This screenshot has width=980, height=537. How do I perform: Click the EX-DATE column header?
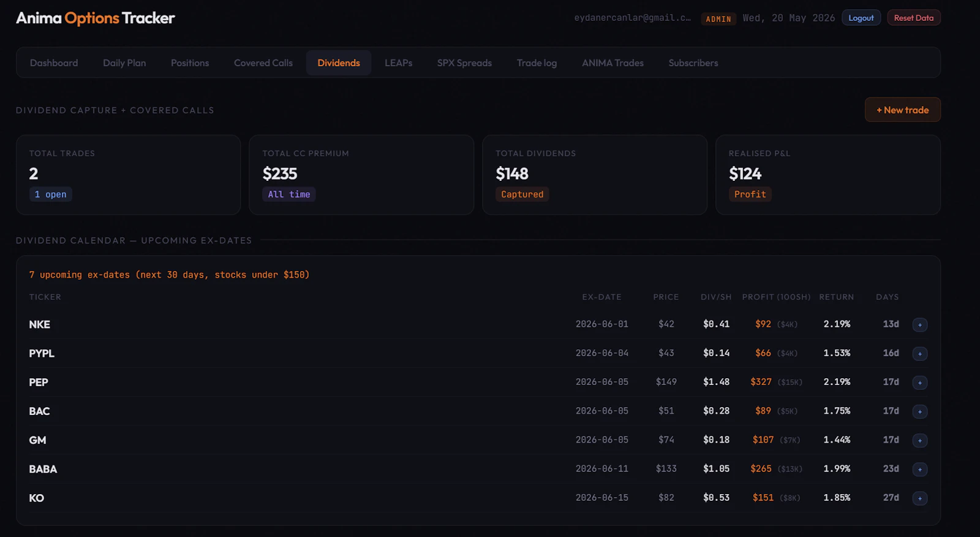(601, 297)
